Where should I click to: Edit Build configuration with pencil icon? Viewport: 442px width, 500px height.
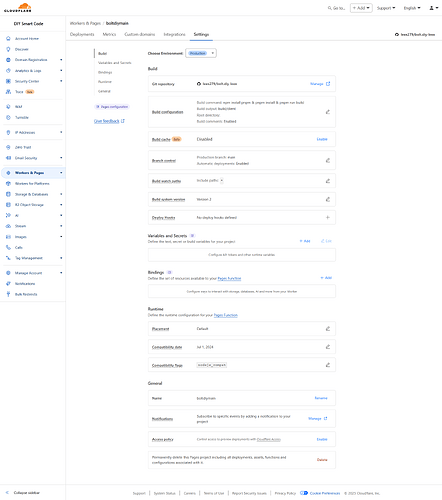pyautogui.click(x=328, y=112)
